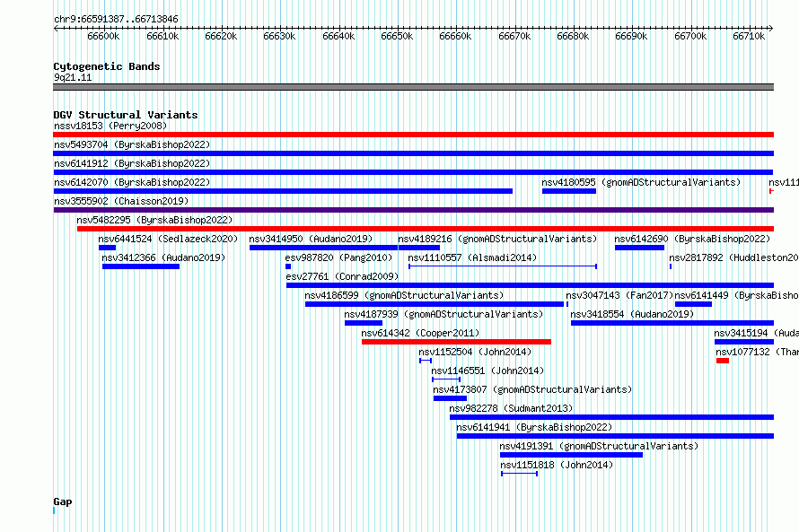Click the Cytogenetic Bands track title
Viewport: 799px width, 532px height.
pos(107,66)
